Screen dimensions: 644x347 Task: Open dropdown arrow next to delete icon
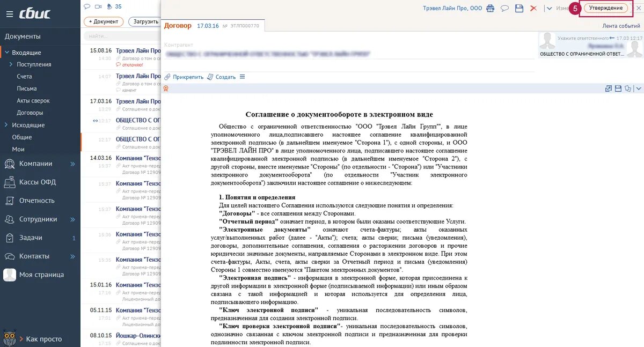click(548, 8)
